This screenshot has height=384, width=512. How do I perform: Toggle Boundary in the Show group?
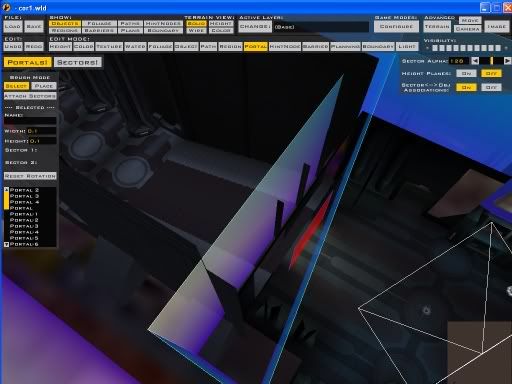[x=163, y=31]
